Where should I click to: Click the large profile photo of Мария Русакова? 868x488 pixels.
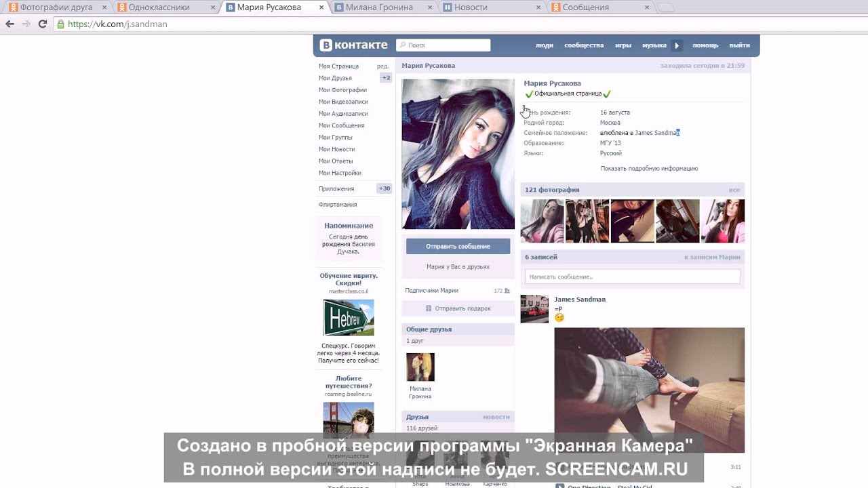[458, 154]
